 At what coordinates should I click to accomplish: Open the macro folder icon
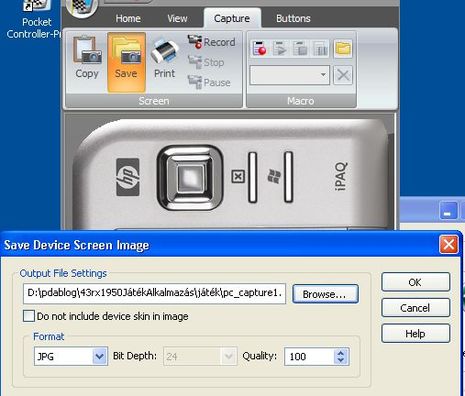343,49
